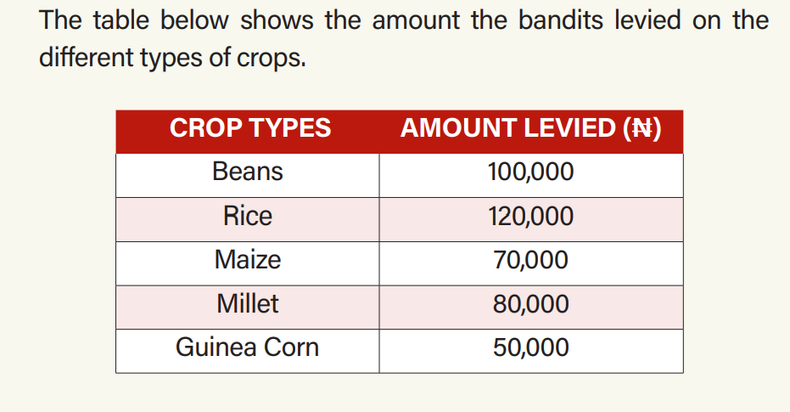
Task: Click the word 'shows' in the paragraph
Action: click(x=277, y=21)
